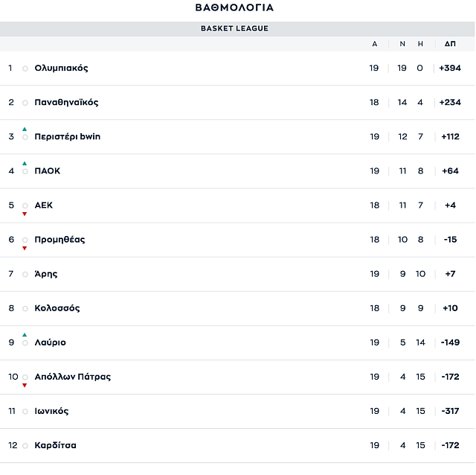
Task: Click the ΔΠ column header
Action: (450, 44)
